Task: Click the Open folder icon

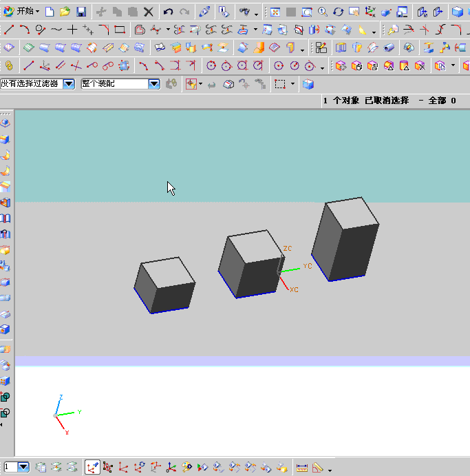Action: [65, 12]
